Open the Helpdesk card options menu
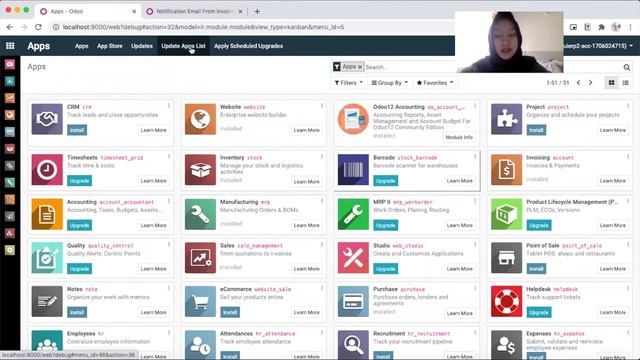The width and height of the screenshot is (640, 360). pyautogui.click(x=628, y=289)
